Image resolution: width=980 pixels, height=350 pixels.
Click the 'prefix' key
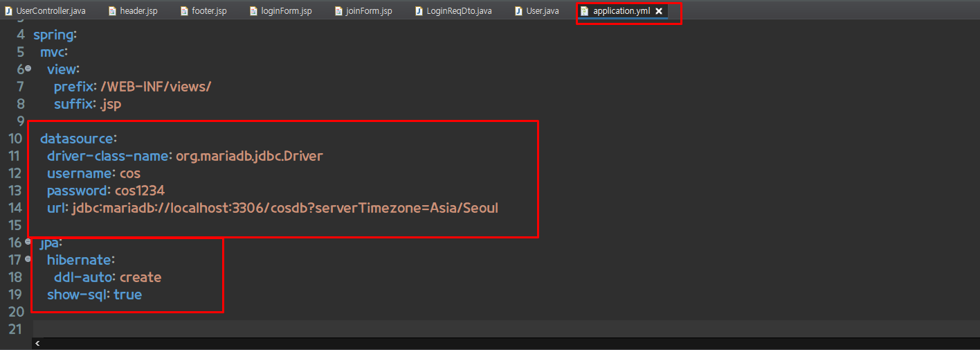[73, 87]
